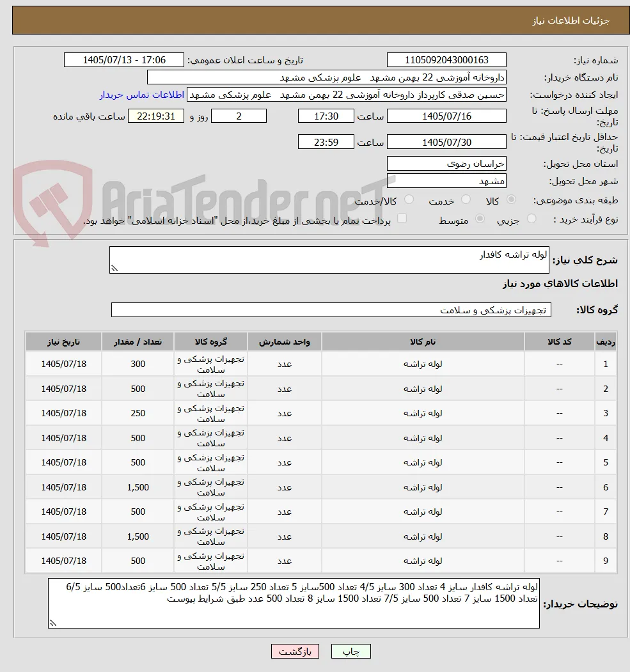Click quantity 1,500 in row 8
The height and width of the screenshot is (672, 630).
[x=138, y=536]
